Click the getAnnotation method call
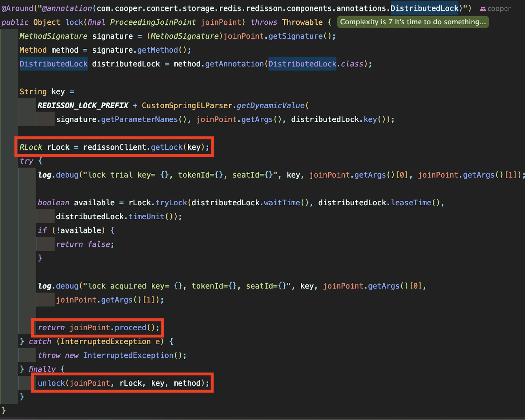 click(234, 64)
